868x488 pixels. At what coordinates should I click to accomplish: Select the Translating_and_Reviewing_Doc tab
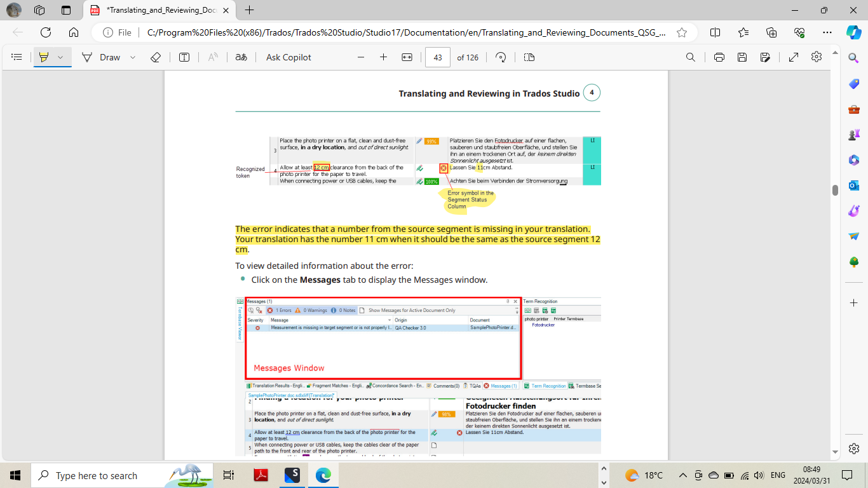[161, 10]
